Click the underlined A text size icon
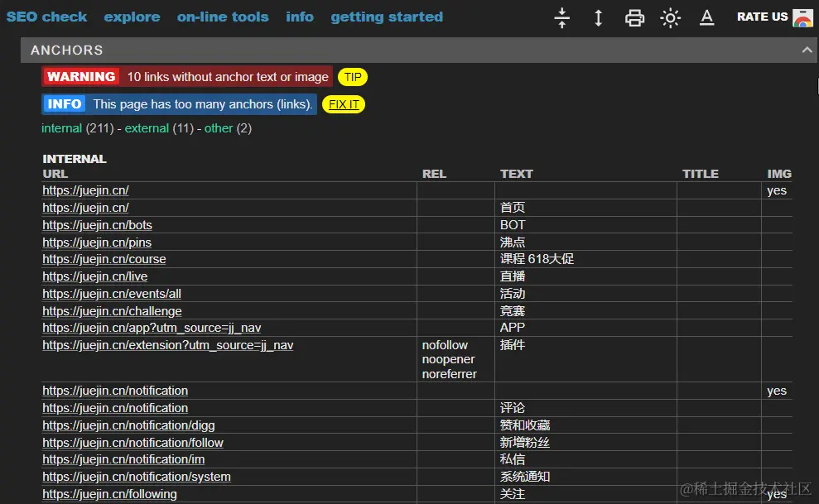The image size is (819, 504). pos(706,17)
